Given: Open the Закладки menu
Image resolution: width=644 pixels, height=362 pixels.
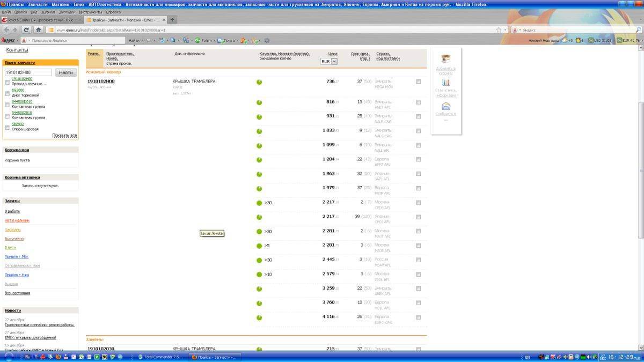Looking at the screenshot, I should 67,11.
